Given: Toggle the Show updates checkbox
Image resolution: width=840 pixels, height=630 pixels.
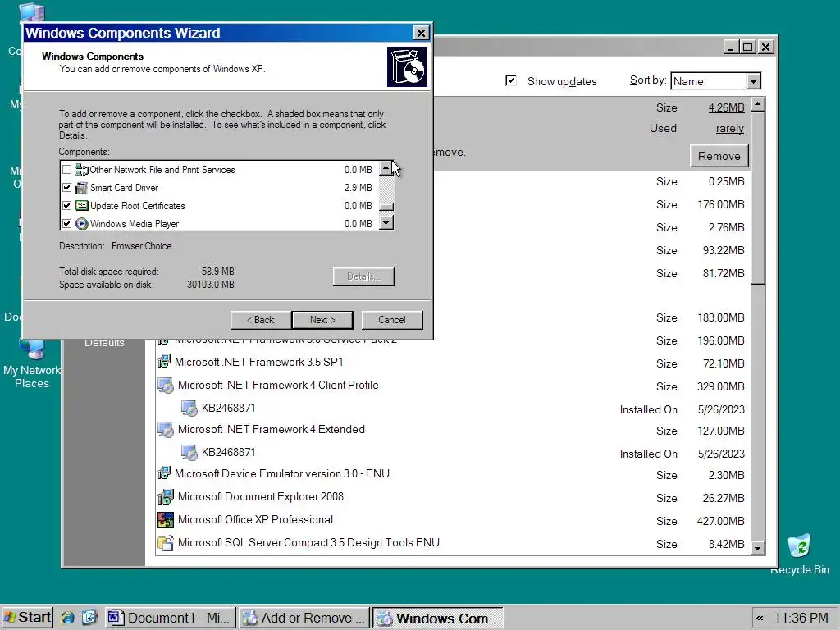Looking at the screenshot, I should click(x=511, y=81).
